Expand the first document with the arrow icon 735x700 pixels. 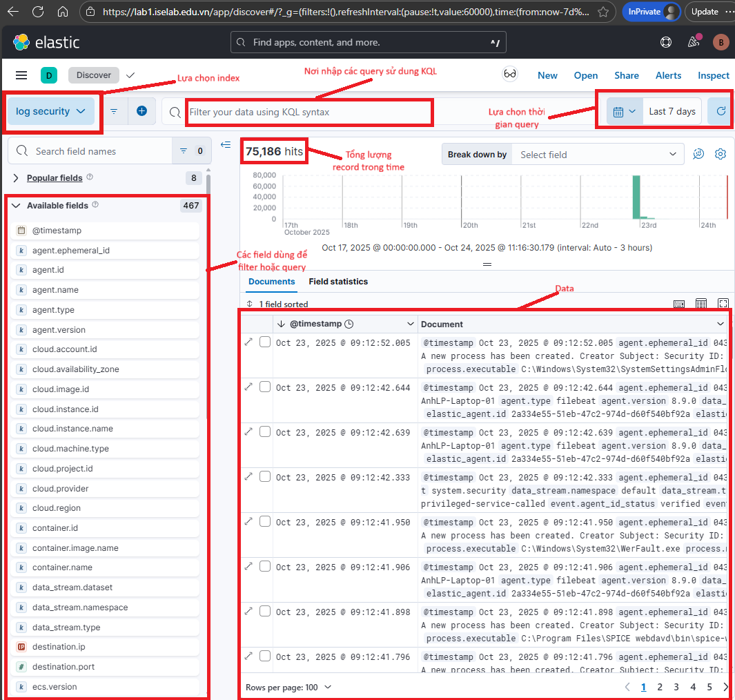[x=250, y=342]
